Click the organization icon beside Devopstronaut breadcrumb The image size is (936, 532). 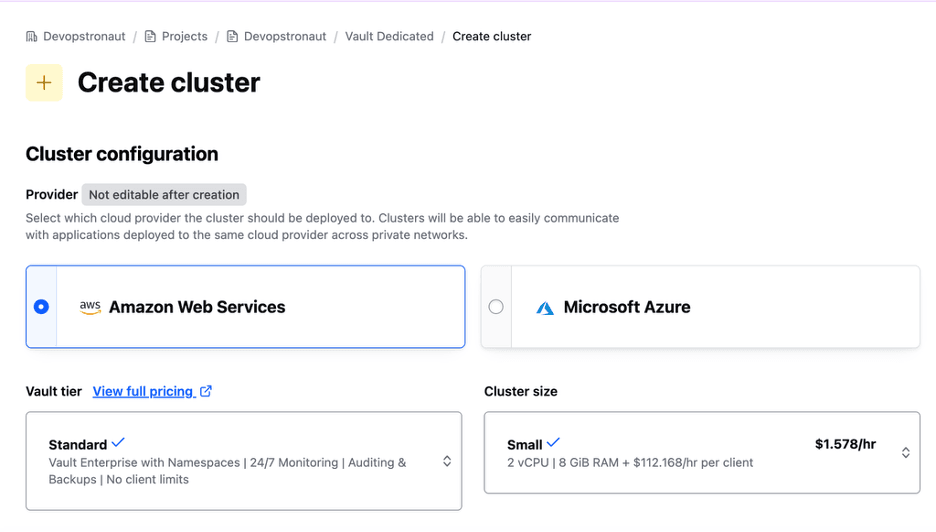(32, 37)
